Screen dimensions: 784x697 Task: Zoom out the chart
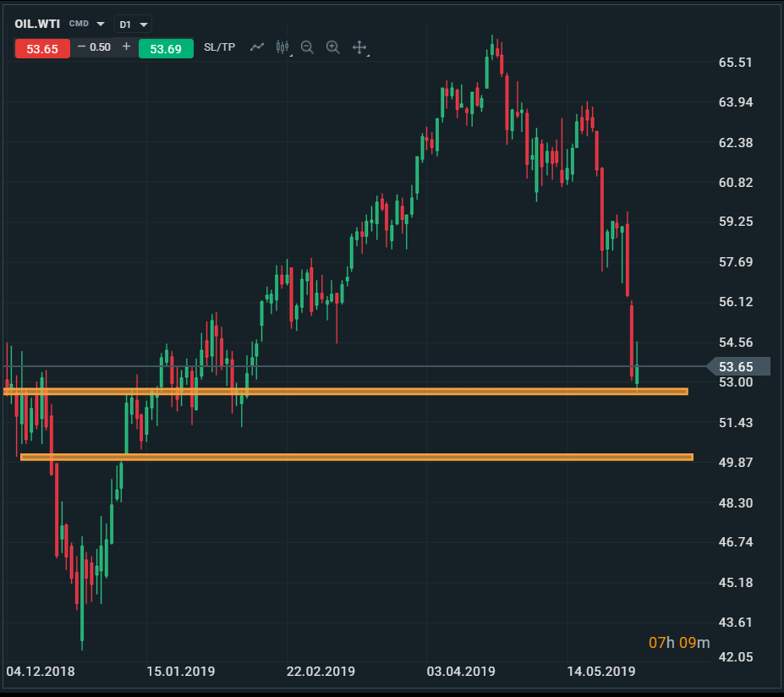tap(307, 47)
